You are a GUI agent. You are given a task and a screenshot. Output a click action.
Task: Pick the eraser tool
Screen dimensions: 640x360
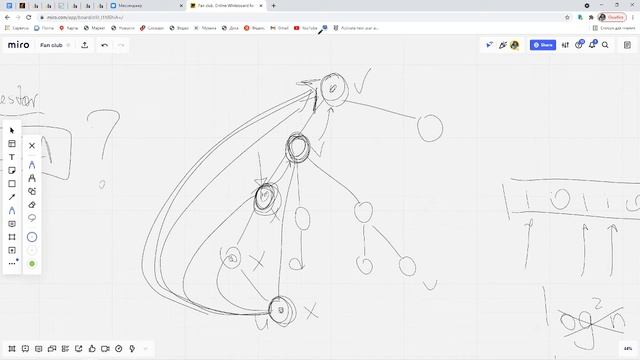(32, 204)
